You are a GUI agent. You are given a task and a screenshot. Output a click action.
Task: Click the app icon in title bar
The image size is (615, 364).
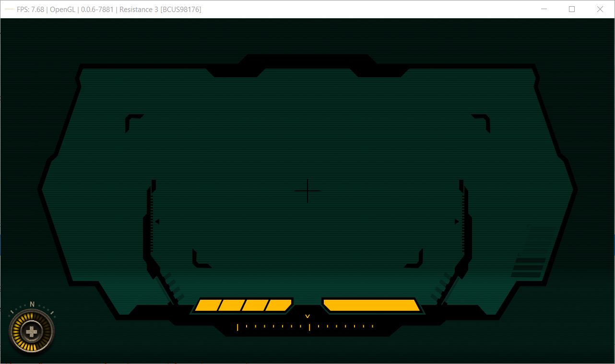9,10
